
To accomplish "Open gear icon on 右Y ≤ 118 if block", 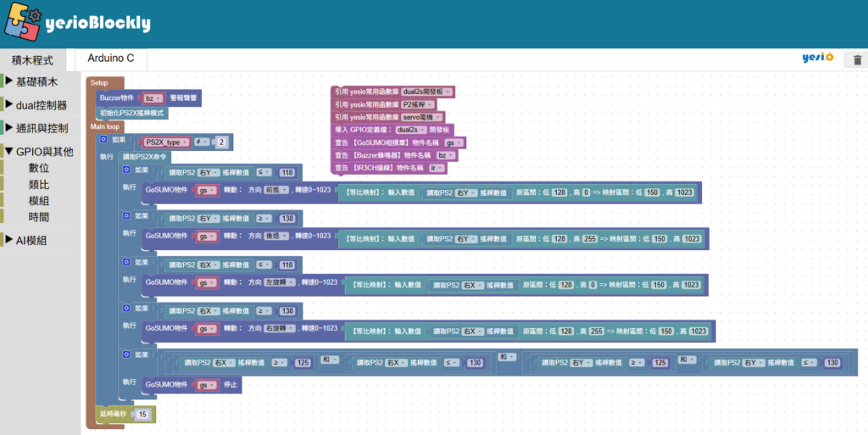I will tap(126, 170).
